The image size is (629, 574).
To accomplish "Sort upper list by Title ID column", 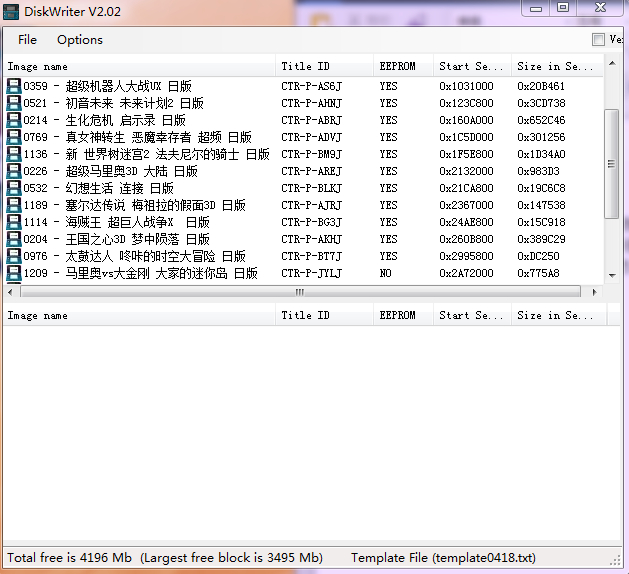I will (x=324, y=66).
